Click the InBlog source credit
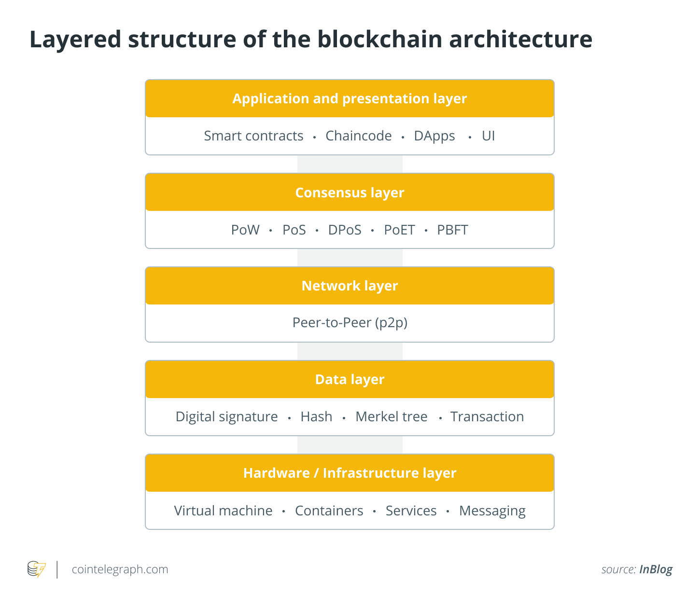This screenshot has height=608, width=700. coord(656,569)
